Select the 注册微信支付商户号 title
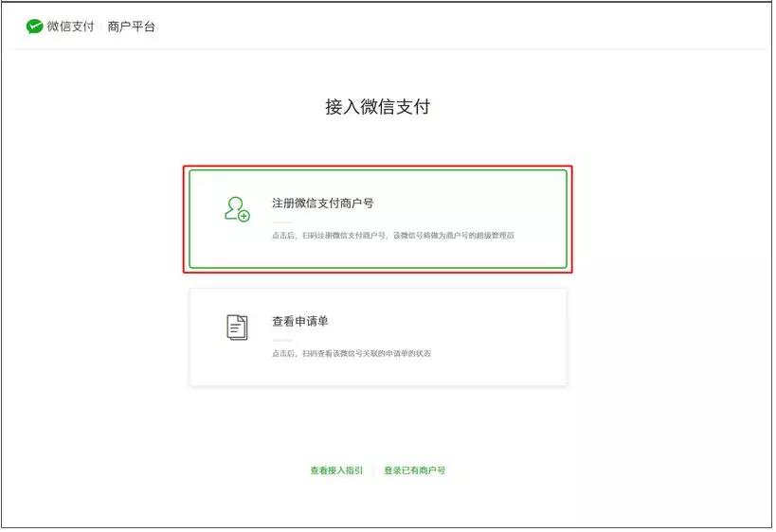This screenshot has width=776, height=532. click(323, 204)
